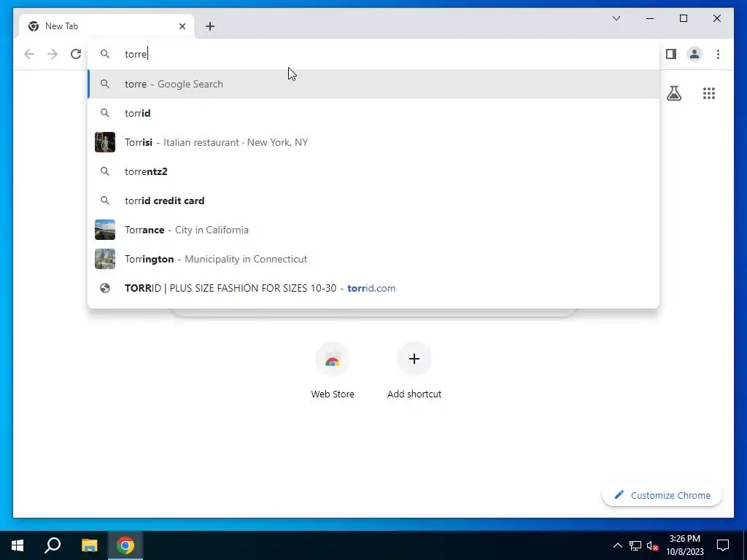Click the magnifier icon beside torrentz2
The width and height of the screenshot is (747, 560).
pyautogui.click(x=105, y=171)
